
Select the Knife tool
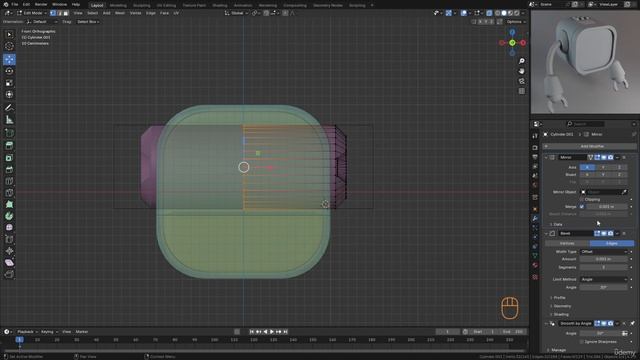point(9,193)
